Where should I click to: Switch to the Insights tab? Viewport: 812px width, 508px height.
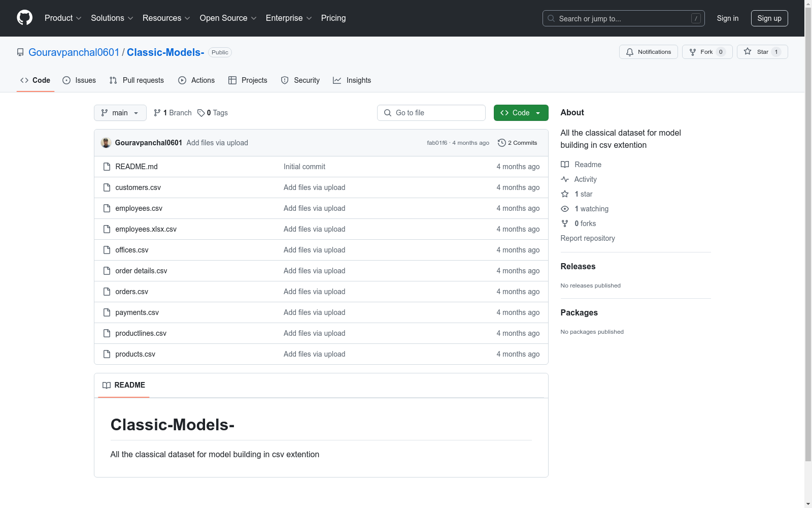pos(352,80)
